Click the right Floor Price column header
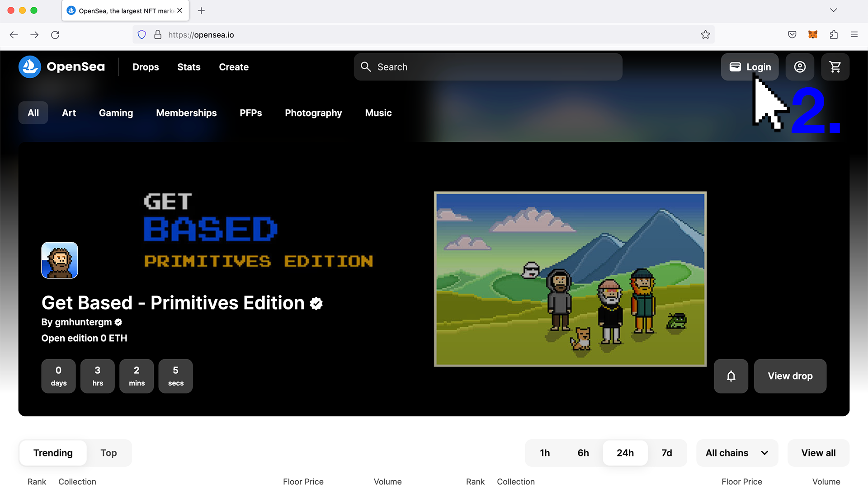868x488 pixels. (742, 482)
